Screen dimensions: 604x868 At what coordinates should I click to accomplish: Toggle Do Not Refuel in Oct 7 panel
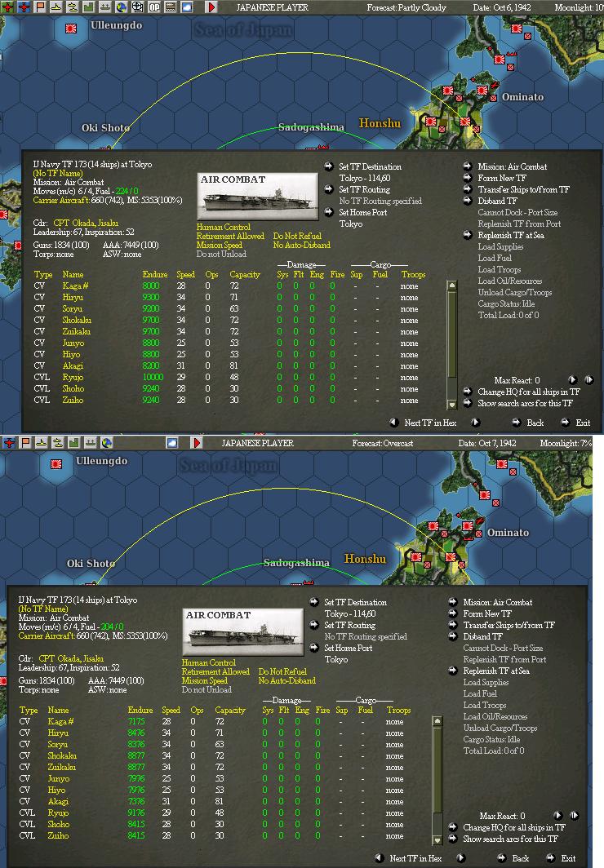283,671
